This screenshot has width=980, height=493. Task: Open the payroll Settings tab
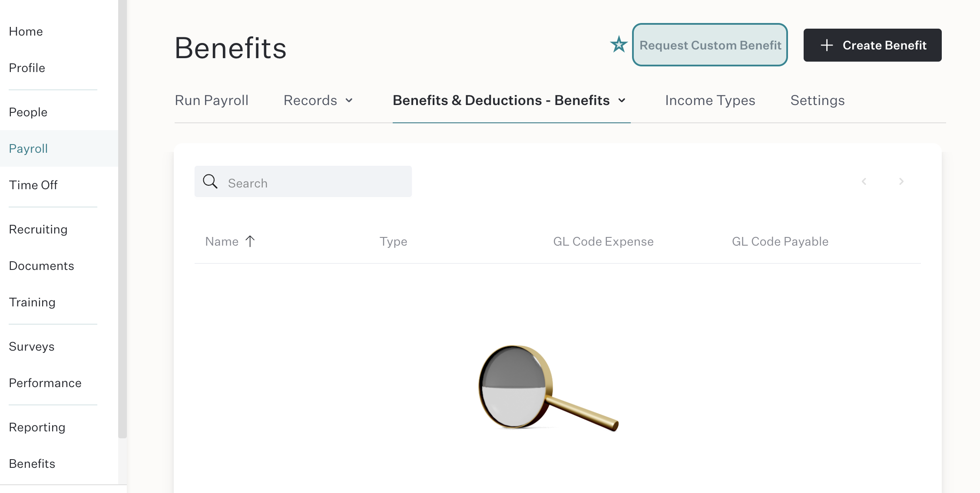(818, 101)
